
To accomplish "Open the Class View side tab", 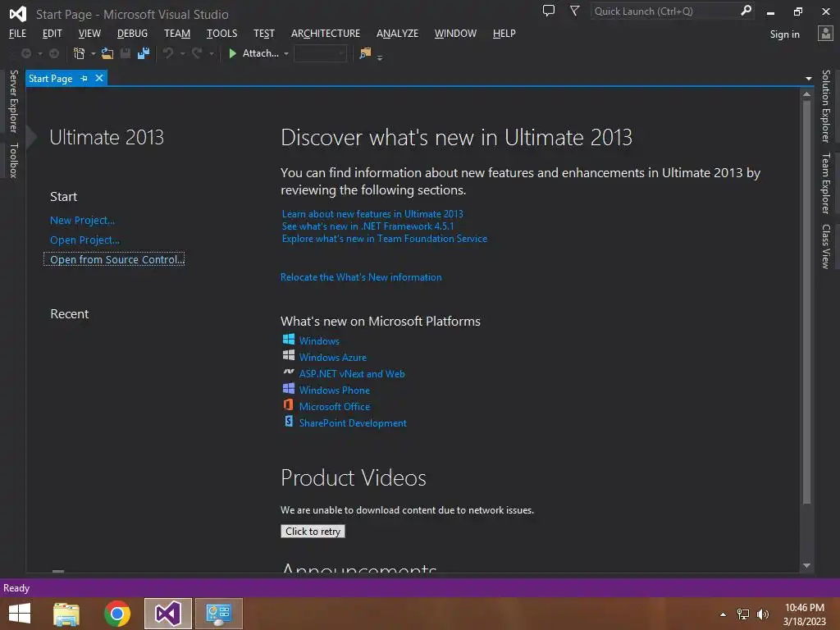I will coord(826,246).
